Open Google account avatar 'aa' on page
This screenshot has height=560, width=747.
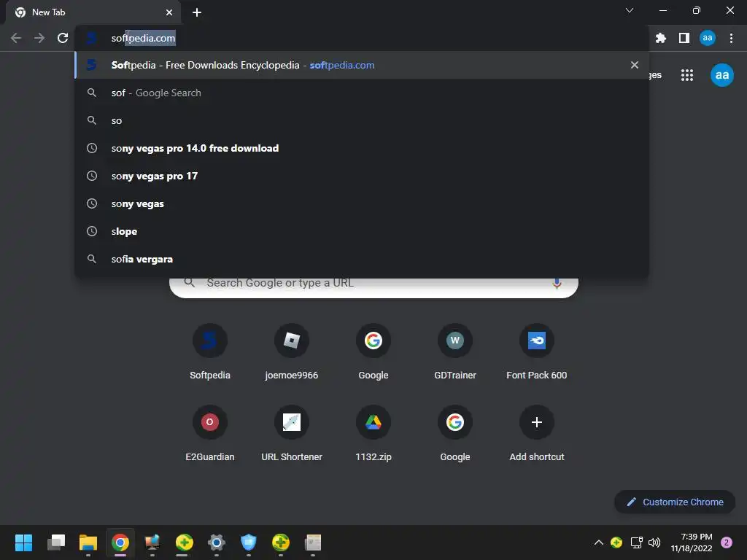coord(722,75)
